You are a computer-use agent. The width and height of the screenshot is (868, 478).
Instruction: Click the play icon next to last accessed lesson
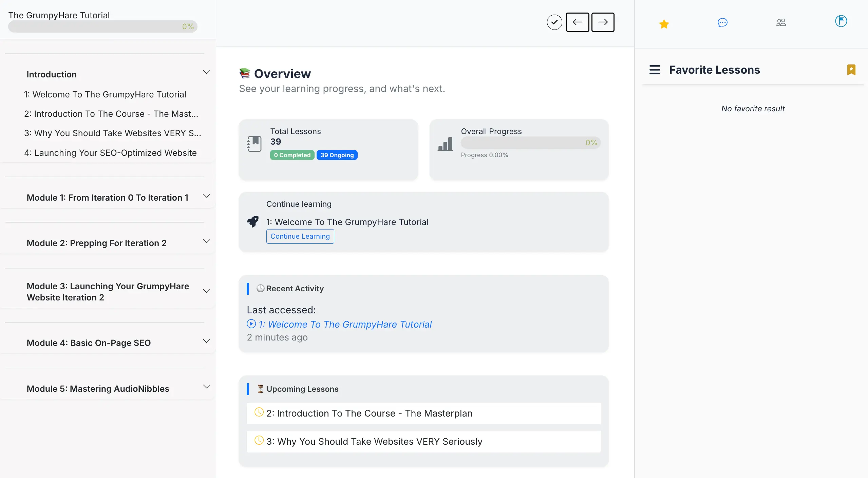(x=251, y=324)
